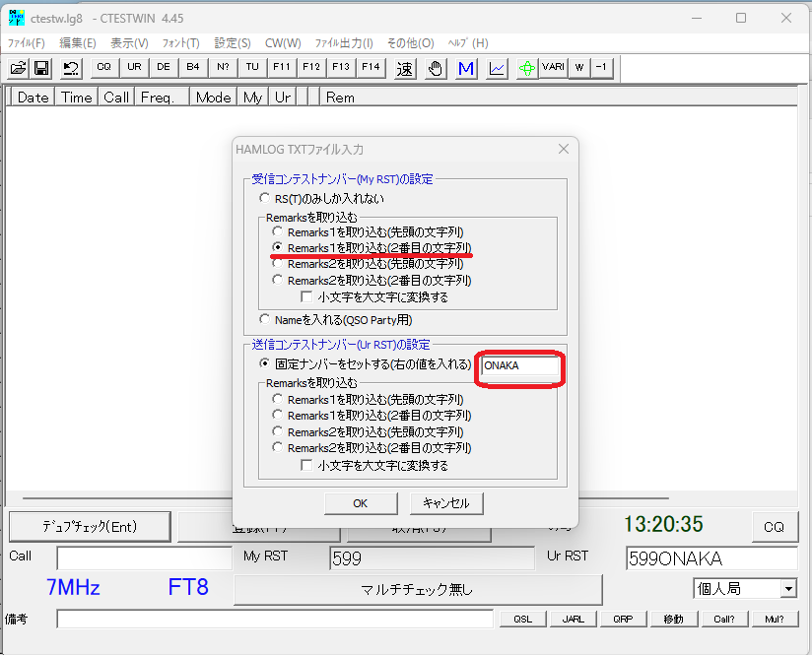Select My RST Remarks1 先頭の文字列 option
The width and height of the screenshot is (812, 655).
278,231
